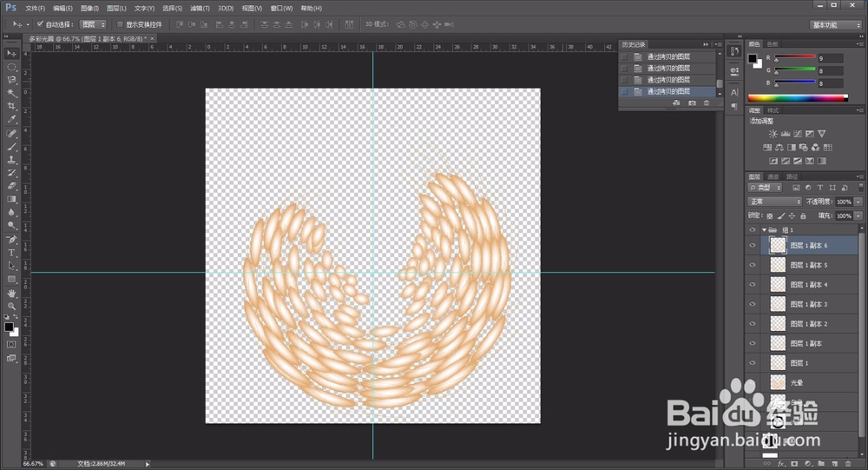Image resolution: width=868 pixels, height=470 pixels.
Task: Toggle visibility of group 组 1
Action: click(x=753, y=229)
